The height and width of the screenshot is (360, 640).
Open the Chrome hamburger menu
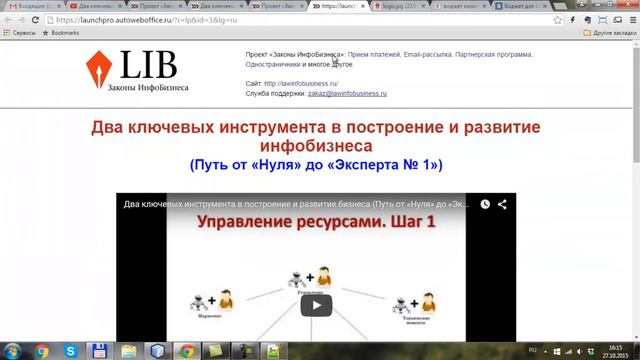[x=633, y=20]
